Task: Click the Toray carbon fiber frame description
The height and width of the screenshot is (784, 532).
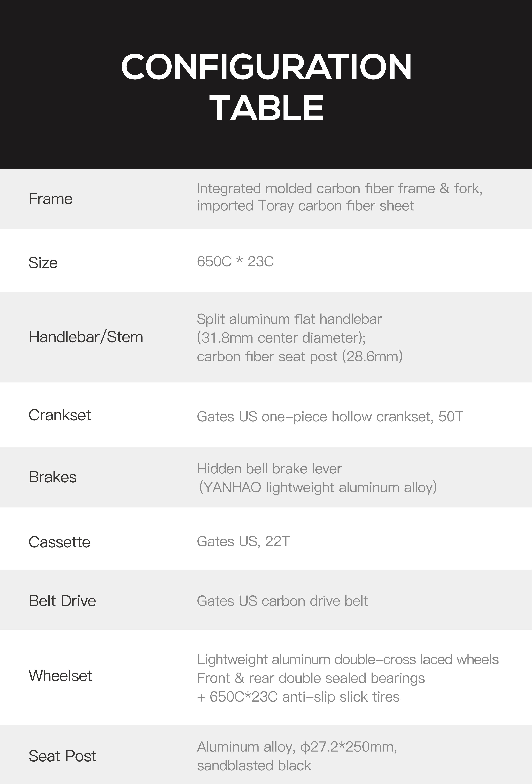Action: pos(340,197)
